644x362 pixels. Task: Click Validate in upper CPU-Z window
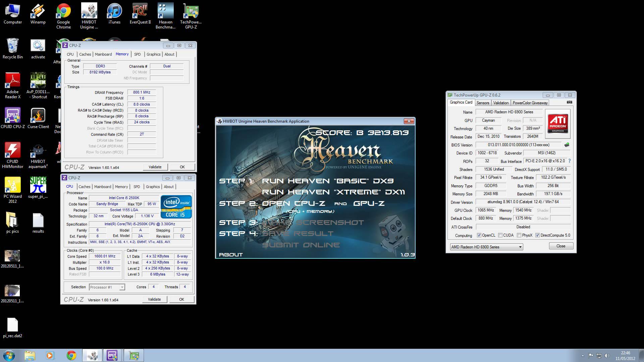(155, 167)
